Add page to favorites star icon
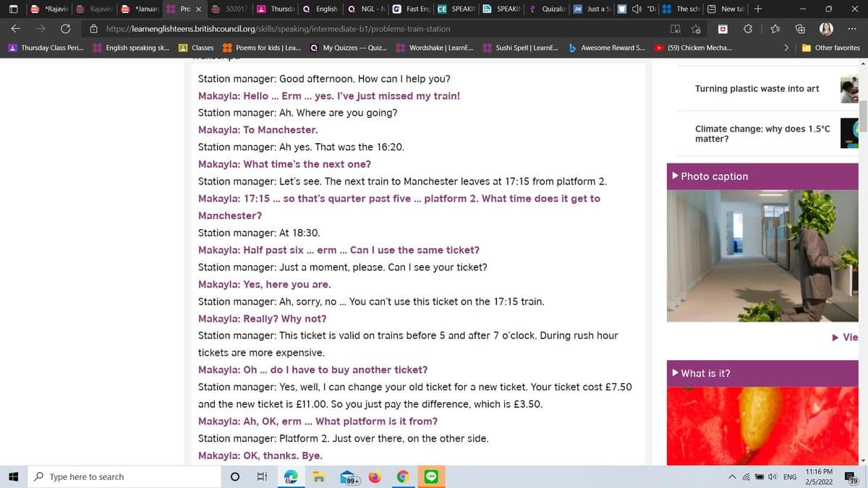This screenshot has width=868, height=488. [x=695, y=29]
